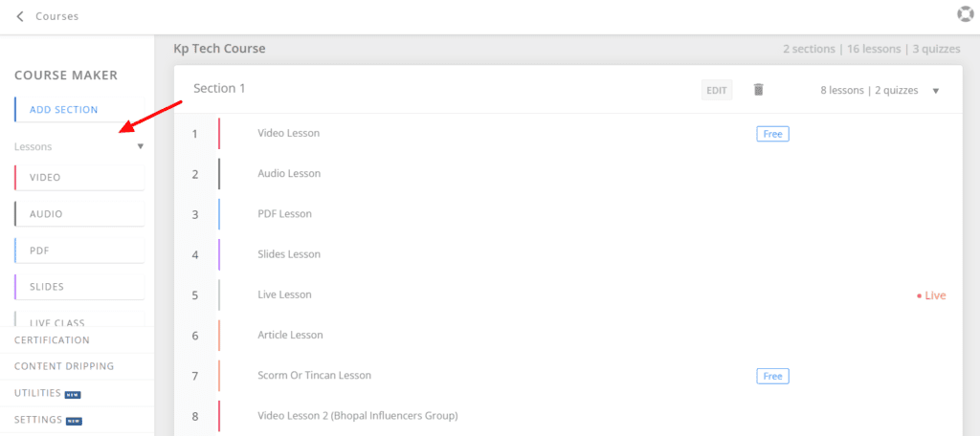Open the UTILITIES menu item
This screenshot has width=980, height=436.
coord(38,393)
